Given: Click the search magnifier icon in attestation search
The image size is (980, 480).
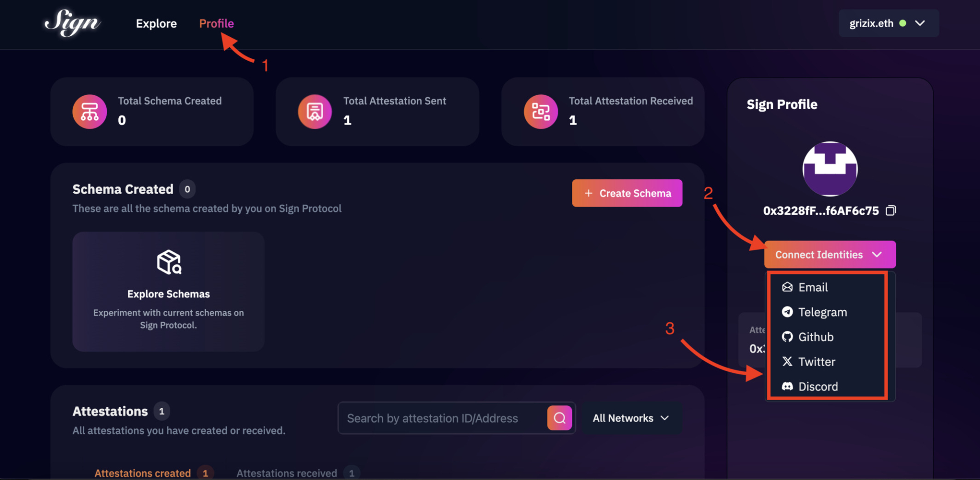Looking at the screenshot, I should pyautogui.click(x=559, y=418).
